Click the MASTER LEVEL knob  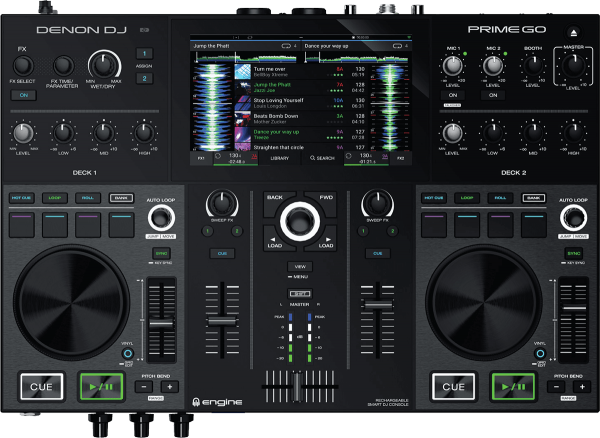pos(573,65)
